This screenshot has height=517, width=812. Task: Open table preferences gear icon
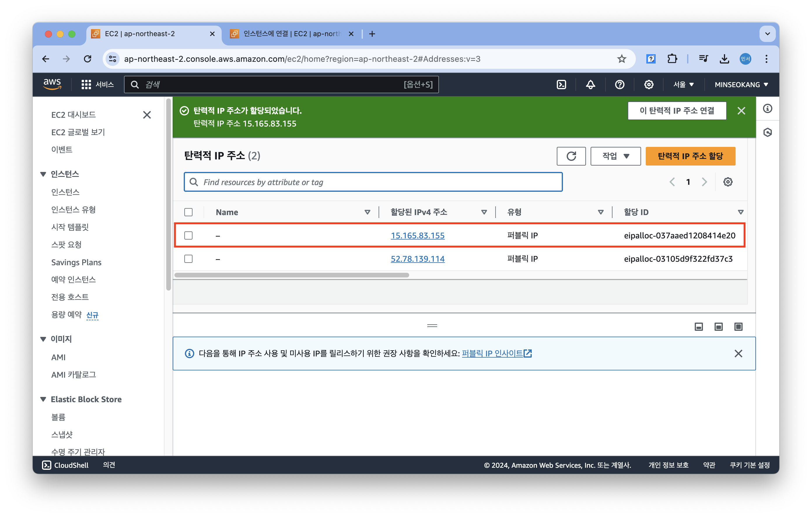coord(728,182)
